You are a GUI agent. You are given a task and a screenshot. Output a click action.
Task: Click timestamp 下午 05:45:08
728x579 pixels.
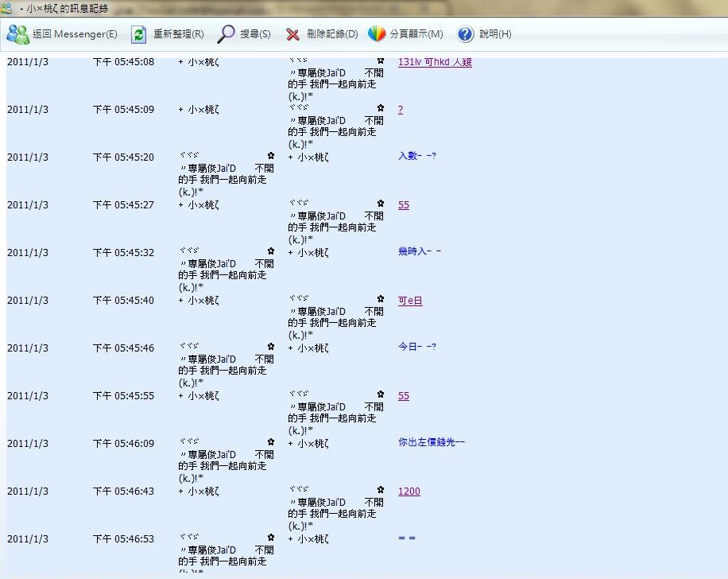click(x=123, y=62)
